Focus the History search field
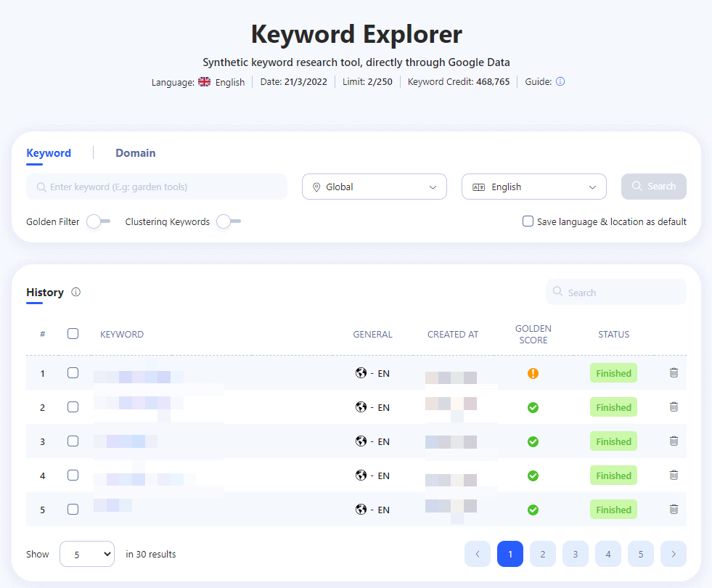712x588 pixels. pyautogui.click(x=616, y=292)
